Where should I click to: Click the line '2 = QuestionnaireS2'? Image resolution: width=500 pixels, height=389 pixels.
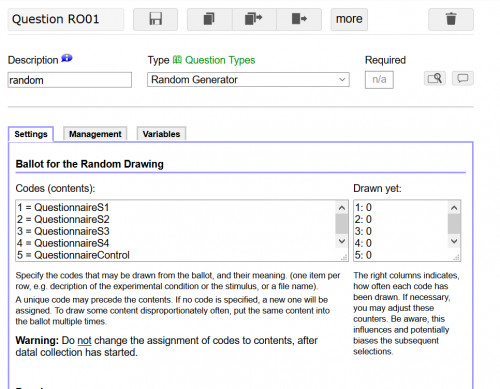[x=63, y=219]
